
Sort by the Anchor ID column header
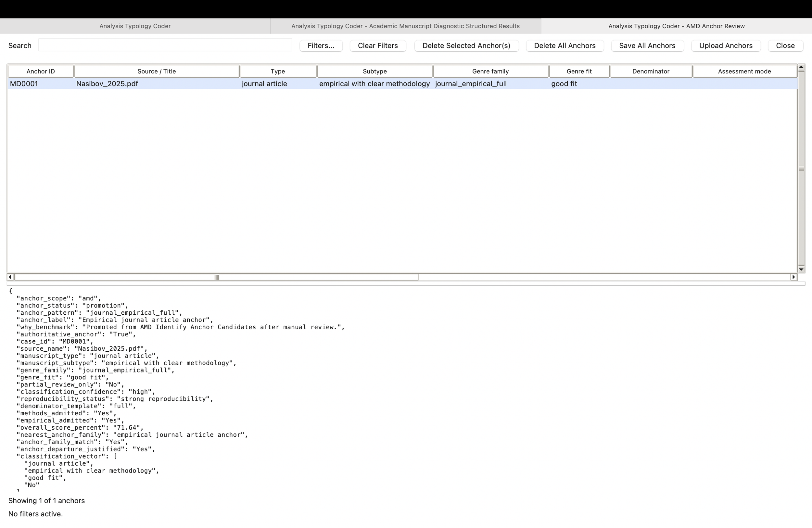[41, 71]
